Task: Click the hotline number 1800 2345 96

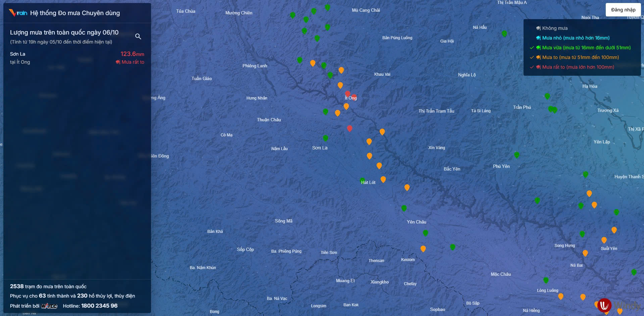Action: click(99, 306)
